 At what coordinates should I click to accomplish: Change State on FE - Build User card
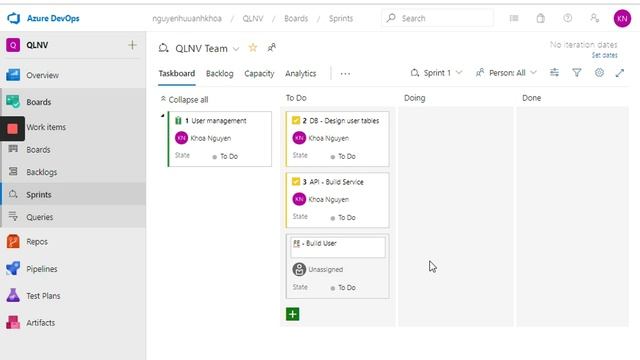[343, 287]
